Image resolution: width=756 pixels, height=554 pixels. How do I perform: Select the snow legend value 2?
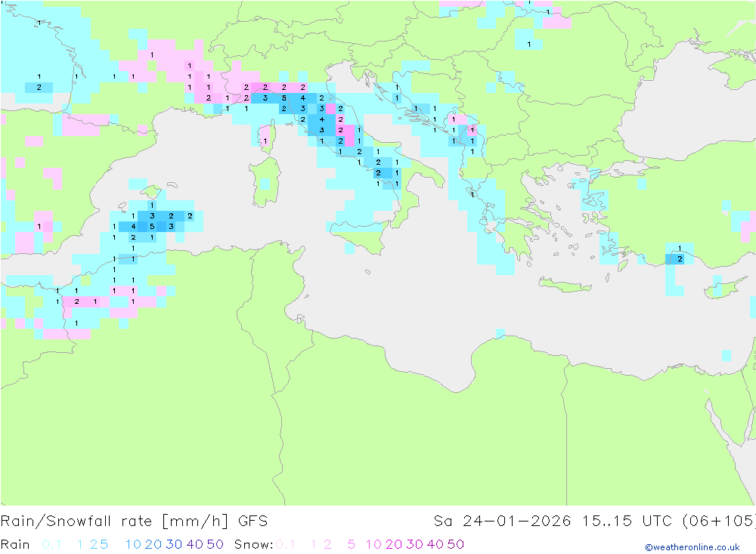(327, 544)
